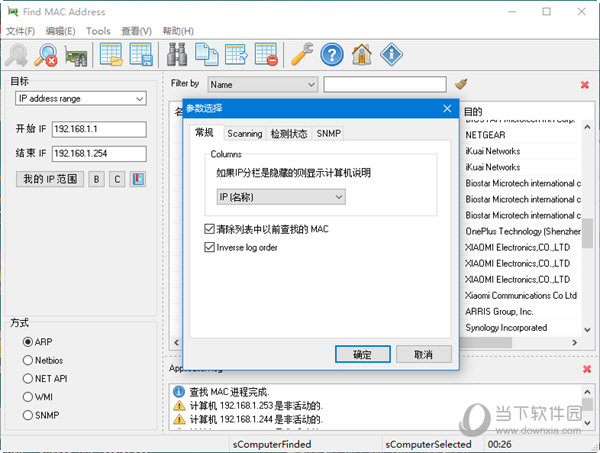Select the WMI method radio button

pos(28,397)
